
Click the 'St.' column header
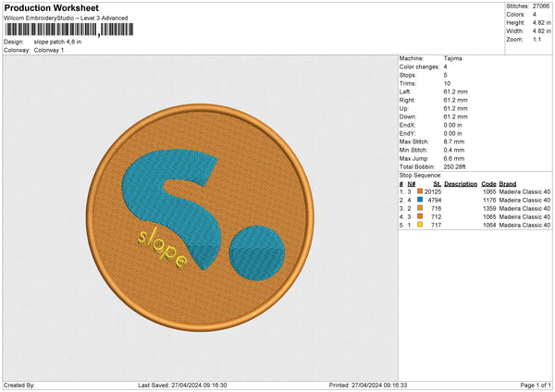tap(437, 183)
